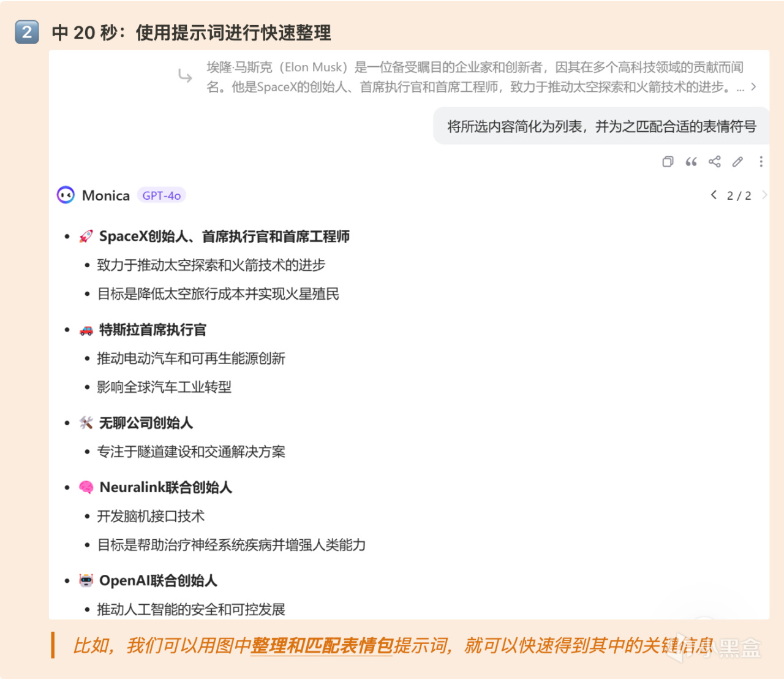Click the line 推动人工智能的安全和可控发展
The width and height of the screenshot is (784, 679).
tap(191, 610)
